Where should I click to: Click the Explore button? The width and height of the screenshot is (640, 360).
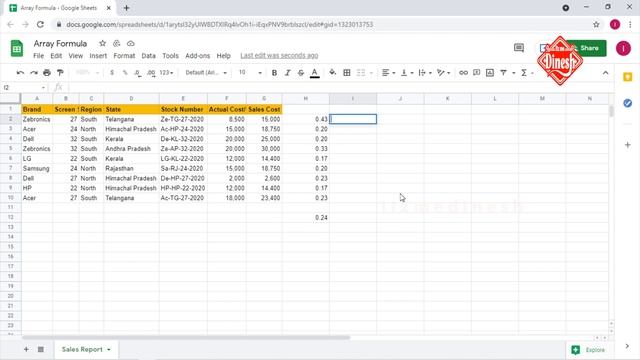pos(589,350)
